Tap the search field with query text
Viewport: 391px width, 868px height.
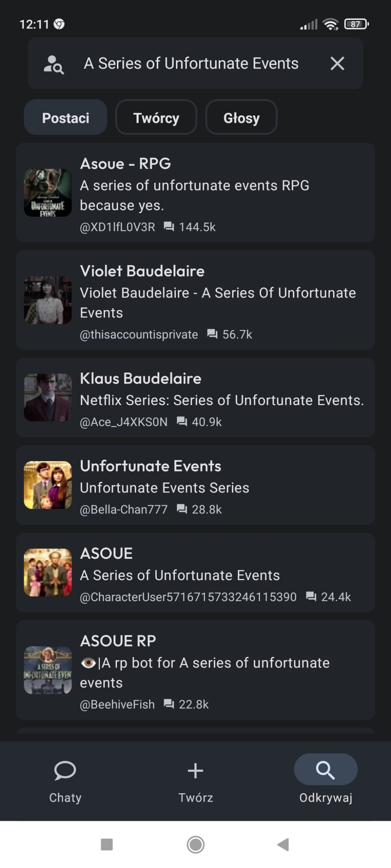click(x=191, y=63)
